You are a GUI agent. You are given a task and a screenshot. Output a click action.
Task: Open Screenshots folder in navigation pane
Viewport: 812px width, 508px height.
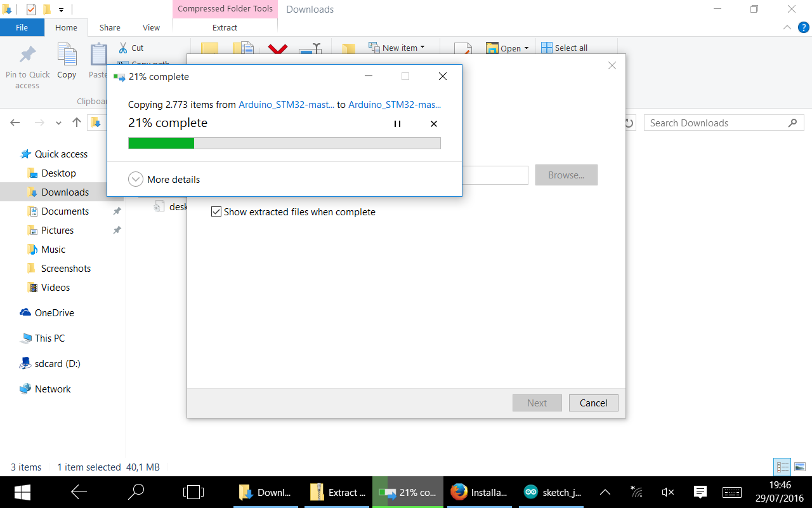[66, 269]
